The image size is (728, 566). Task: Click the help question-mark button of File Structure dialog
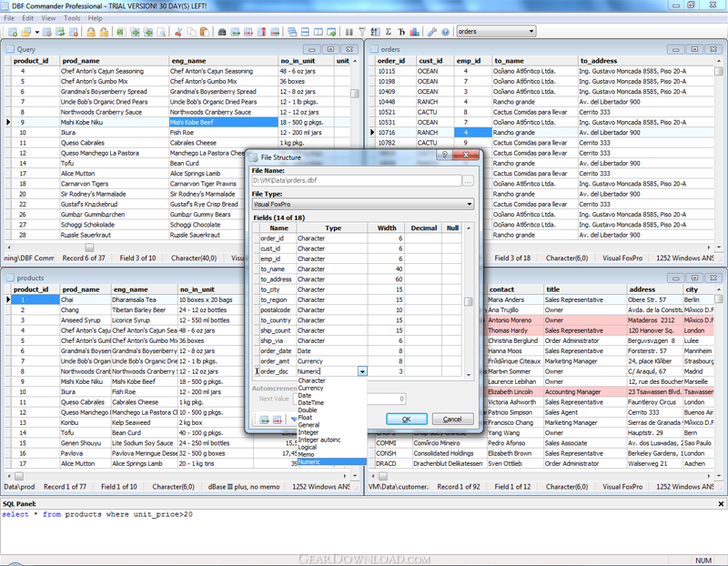(444, 155)
